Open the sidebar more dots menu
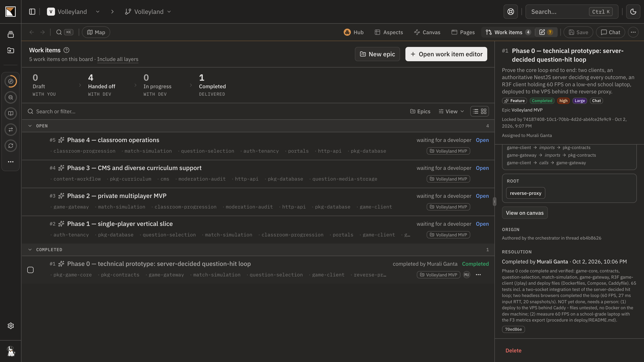The width and height of the screenshot is (644, 362). pyautogui.click(x=11, y=162)
